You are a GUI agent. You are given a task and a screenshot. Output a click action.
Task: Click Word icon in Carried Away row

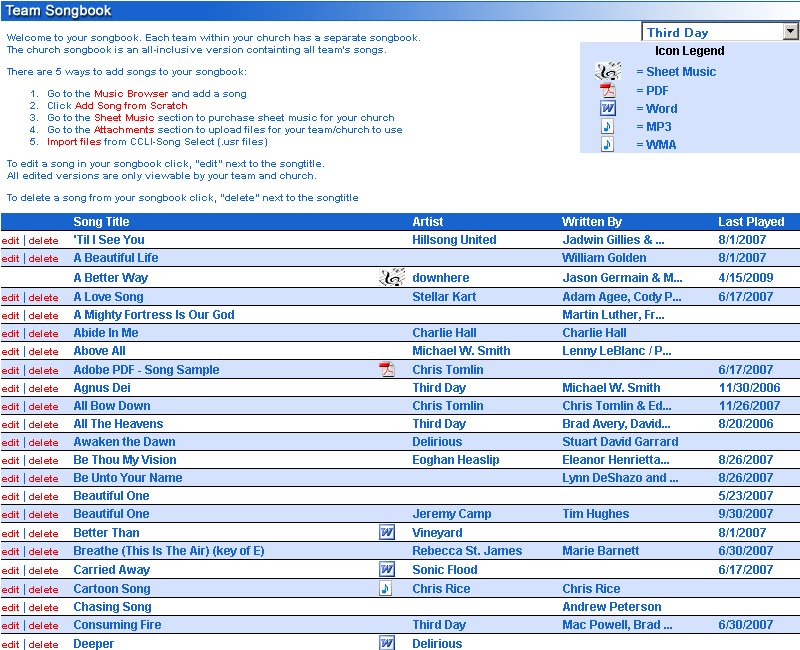pos(387,569)
